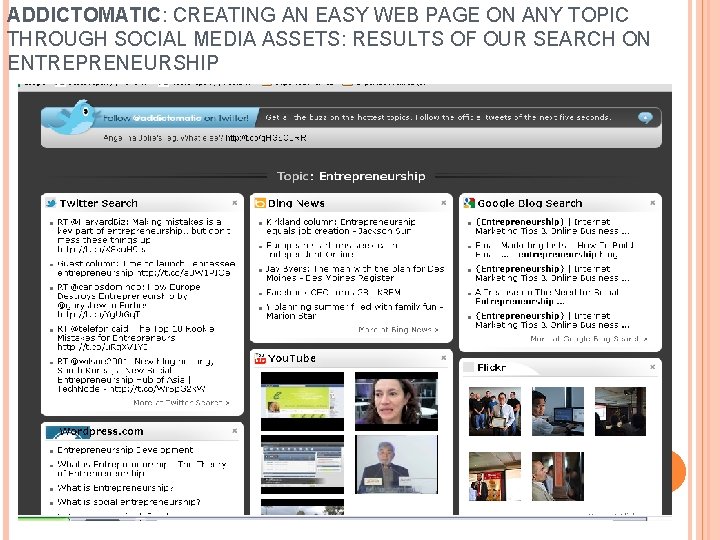Open Follow @addictomatic on Twitter link
Viewport: 720px width, 540px height.
pos(176,118)
